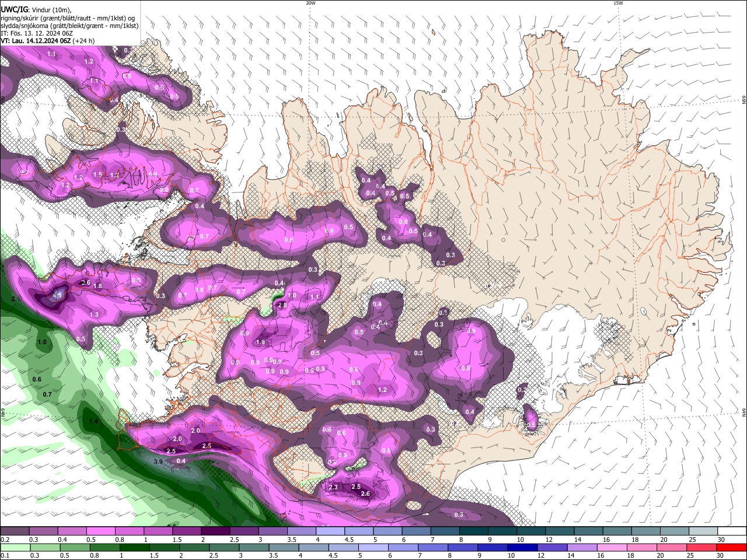
Task: Select lavender rain swatch labeled 14
Action: pos(582,547)
